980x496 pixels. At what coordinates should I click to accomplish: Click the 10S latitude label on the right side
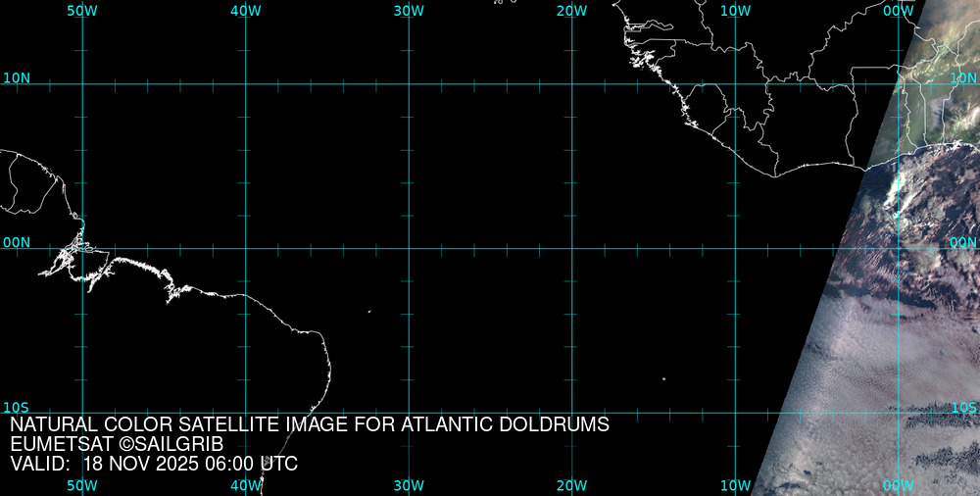964,407
